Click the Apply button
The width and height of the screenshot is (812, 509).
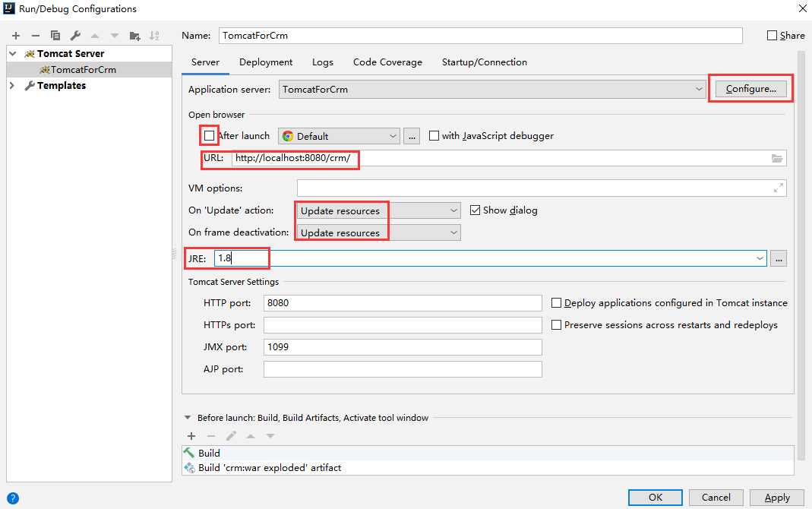pyautogui.click(x=777, y=498)
